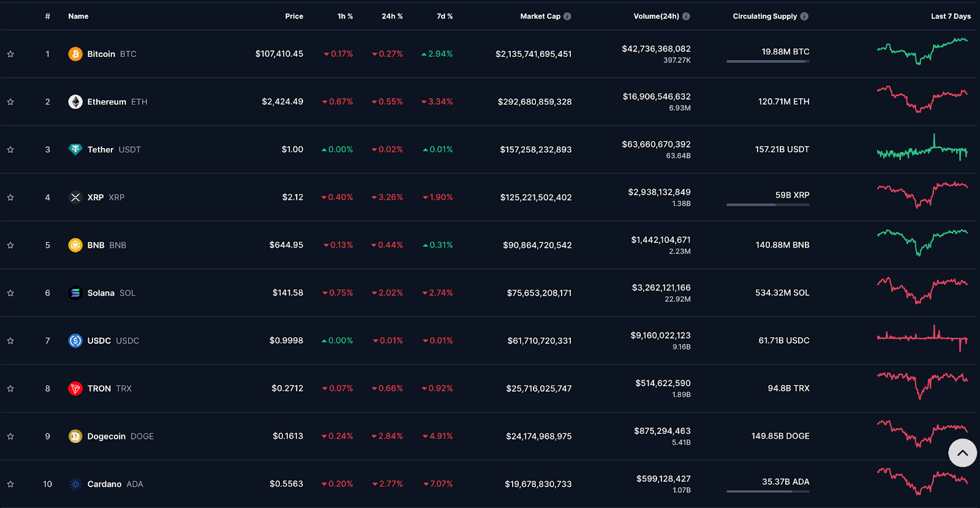Open Market Cap info tooltip icon
980x508 pixels.
(567, 17)
